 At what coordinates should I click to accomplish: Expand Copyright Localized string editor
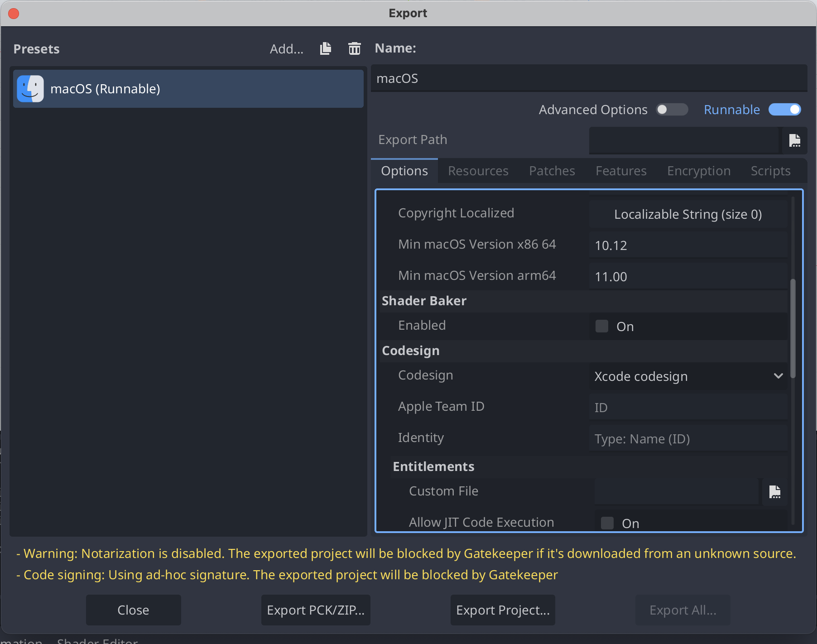point(687,214)
